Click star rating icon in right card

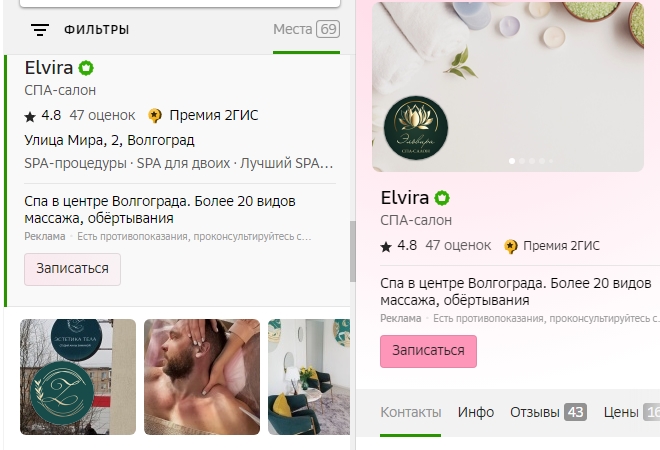386,247
